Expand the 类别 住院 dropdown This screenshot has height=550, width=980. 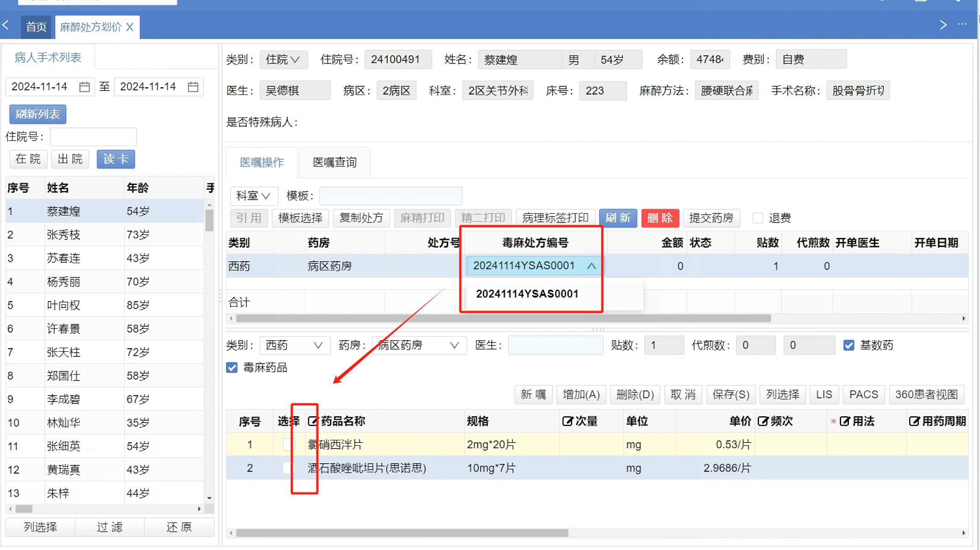coord(284,60)
